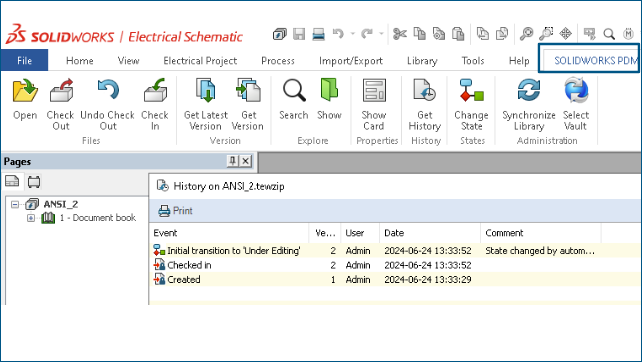Close the Pages panel
The height and width of the screenshot is (362, 642).
[x=245, y=161]
